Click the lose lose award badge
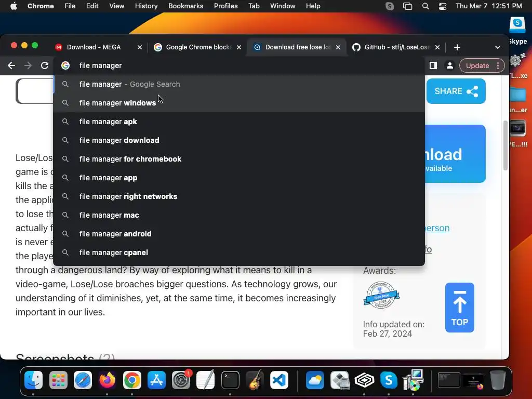The width and height of the screenshot is (532, 399). tap(381, 295)
